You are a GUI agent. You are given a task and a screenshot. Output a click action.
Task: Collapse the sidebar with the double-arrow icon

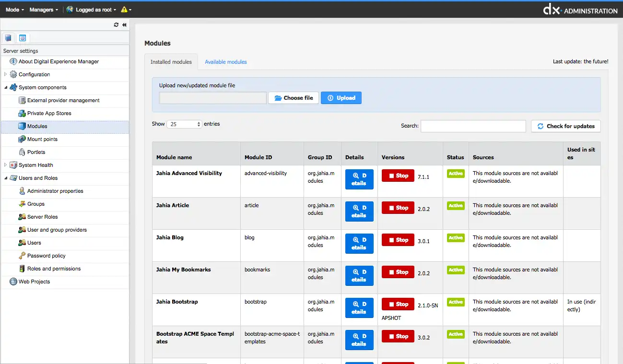point(124,25)
